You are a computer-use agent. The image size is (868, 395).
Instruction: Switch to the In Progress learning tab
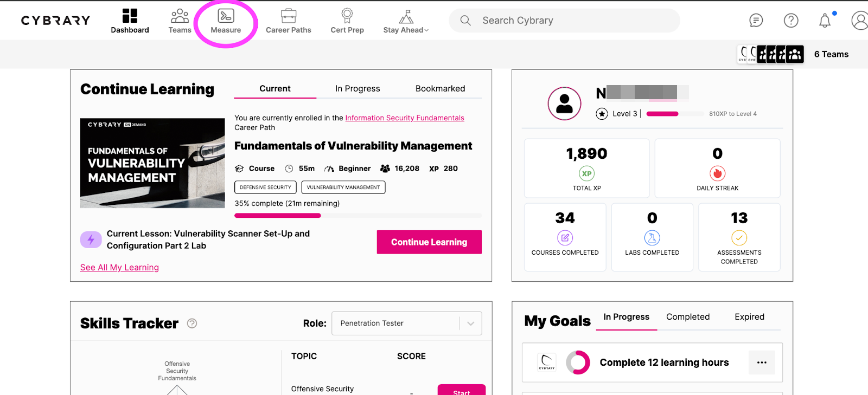click(x=358, y=88)
